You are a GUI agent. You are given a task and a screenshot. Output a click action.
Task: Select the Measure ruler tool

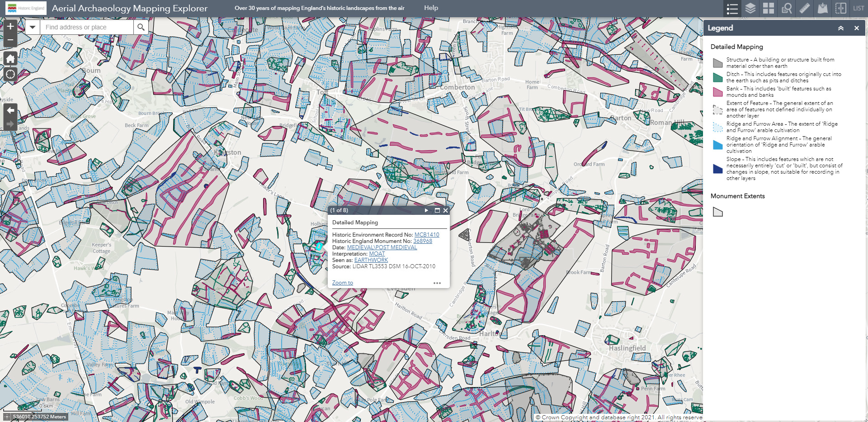tap(804, 8)
